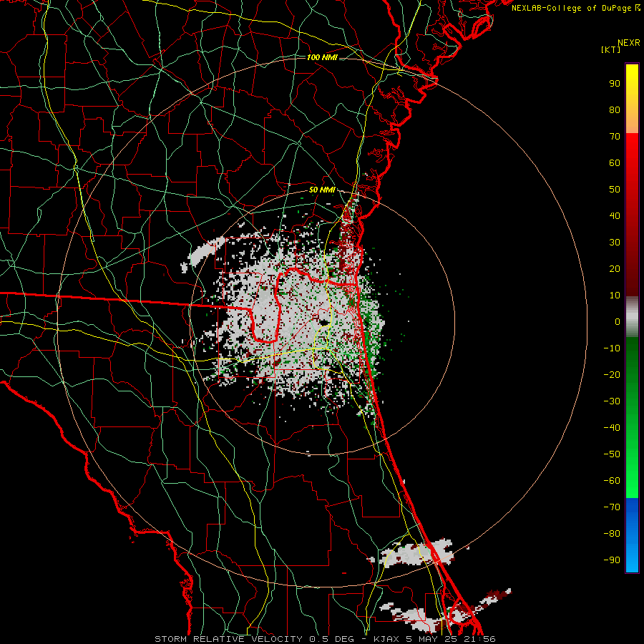The image size is (644, 644).
Task: Click the 90 value on the velocity scale
Action: pyautogui.click(x=615, y=84)
